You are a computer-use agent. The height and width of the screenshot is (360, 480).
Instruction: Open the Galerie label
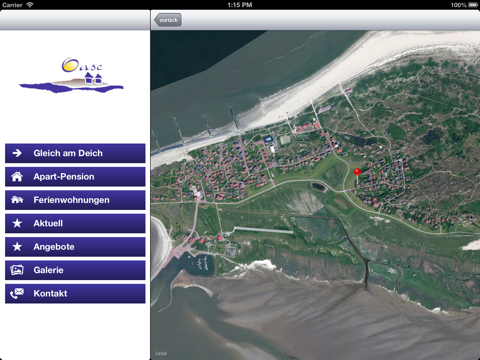(x=48, y=270)
